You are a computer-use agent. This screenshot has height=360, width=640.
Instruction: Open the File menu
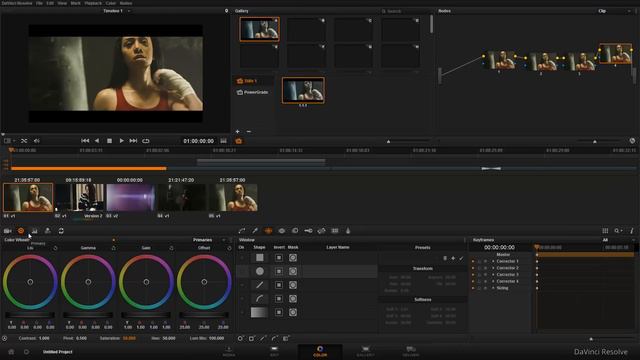point(39,3)
